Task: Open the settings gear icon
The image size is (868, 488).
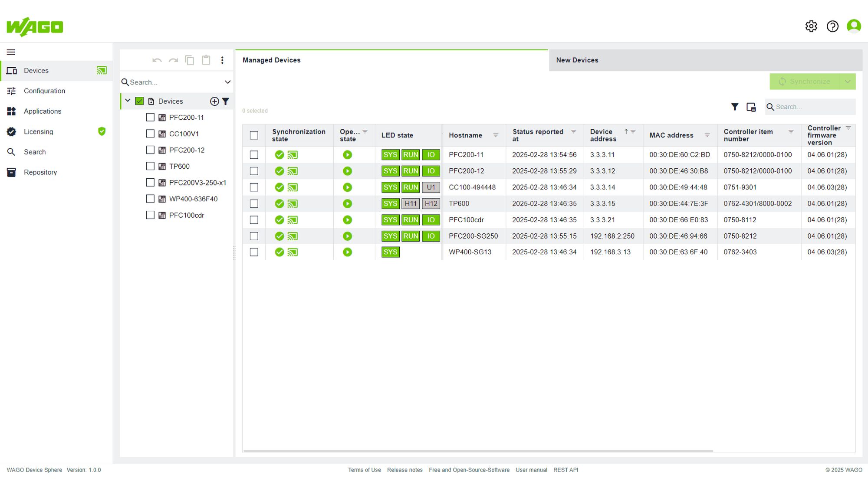Action: click(811, 26)
